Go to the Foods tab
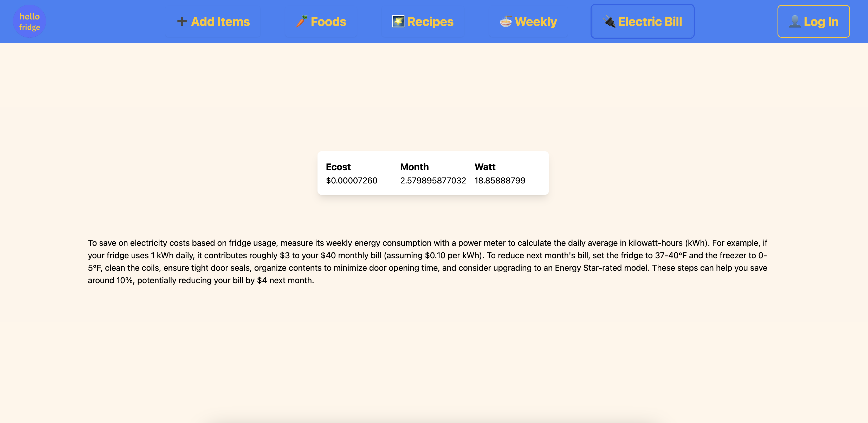The height and width of the screenshot is (423, 868). click(328, 22)
